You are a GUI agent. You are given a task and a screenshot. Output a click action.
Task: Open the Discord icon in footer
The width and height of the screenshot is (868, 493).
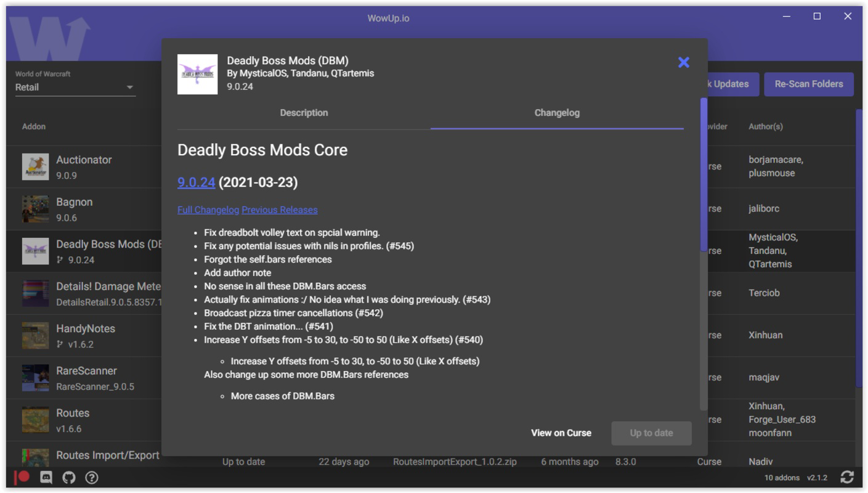[x=46, y=478]
